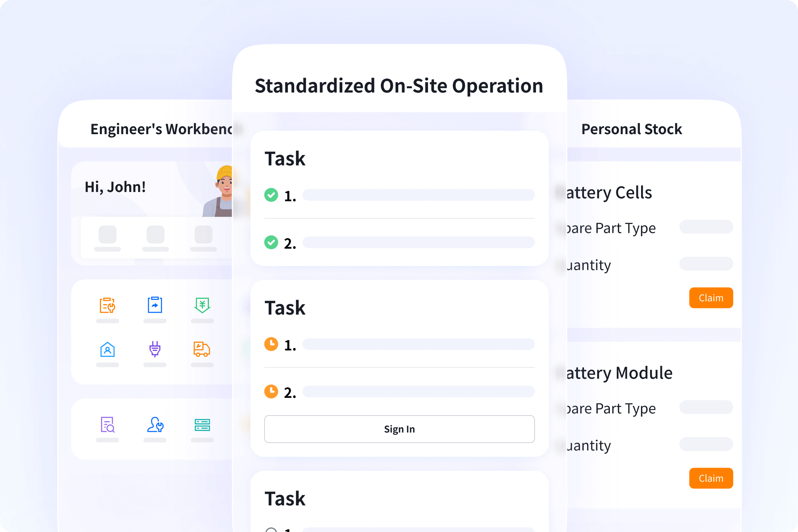This screenshot has height=532, width=798.
Task: Toggle completion check on task step 2
Action: (271, 243)
